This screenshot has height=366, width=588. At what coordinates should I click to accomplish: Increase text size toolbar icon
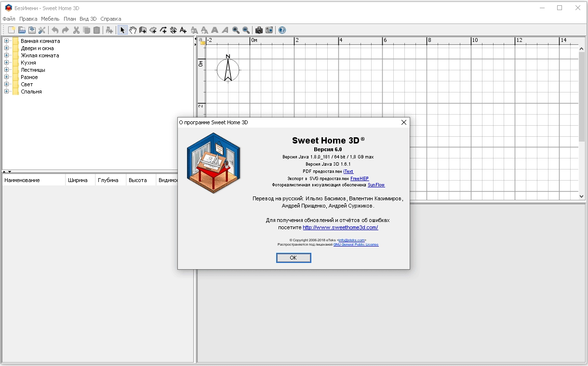coord(194,30)
